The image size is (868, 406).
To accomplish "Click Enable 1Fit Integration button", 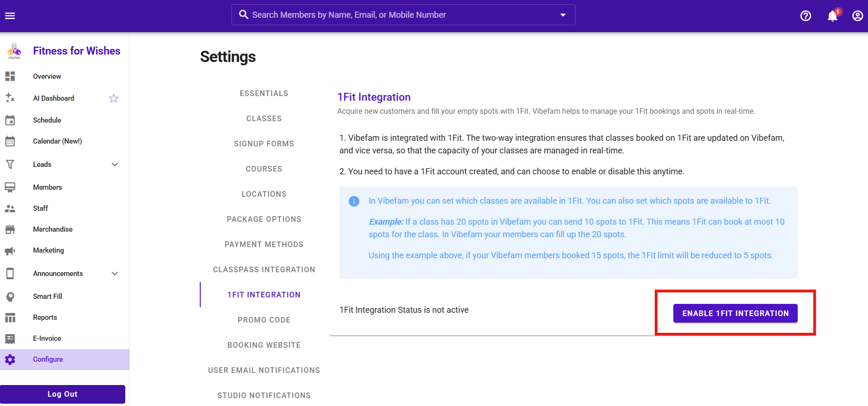I will pyautogui.click(x=735, y=313).
